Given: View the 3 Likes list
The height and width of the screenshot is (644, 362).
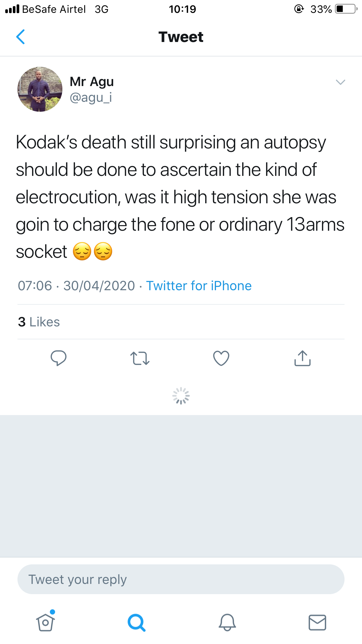Looking at the screenshot, I should coord(39,322).
